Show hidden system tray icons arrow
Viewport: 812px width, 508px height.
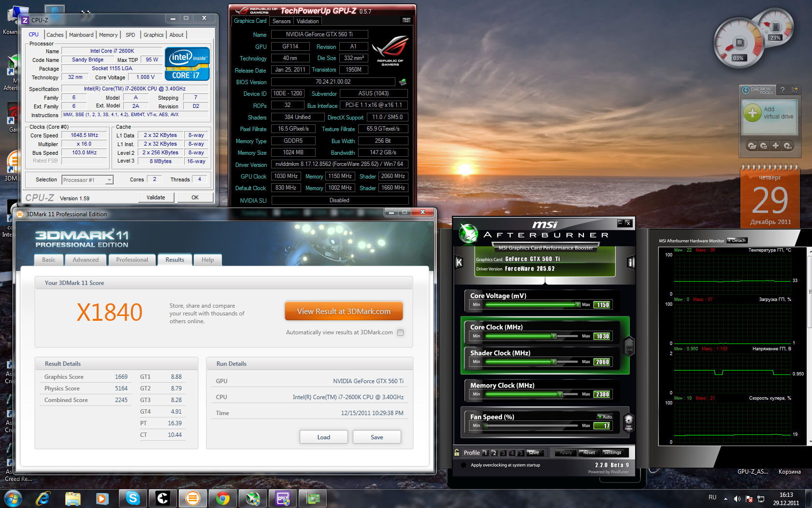(x=725, y=499)
